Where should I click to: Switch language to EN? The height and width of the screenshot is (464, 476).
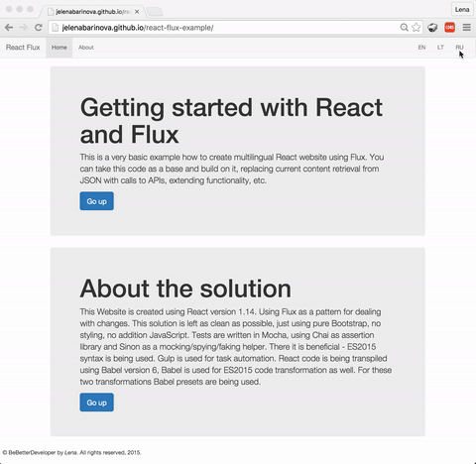421,48
